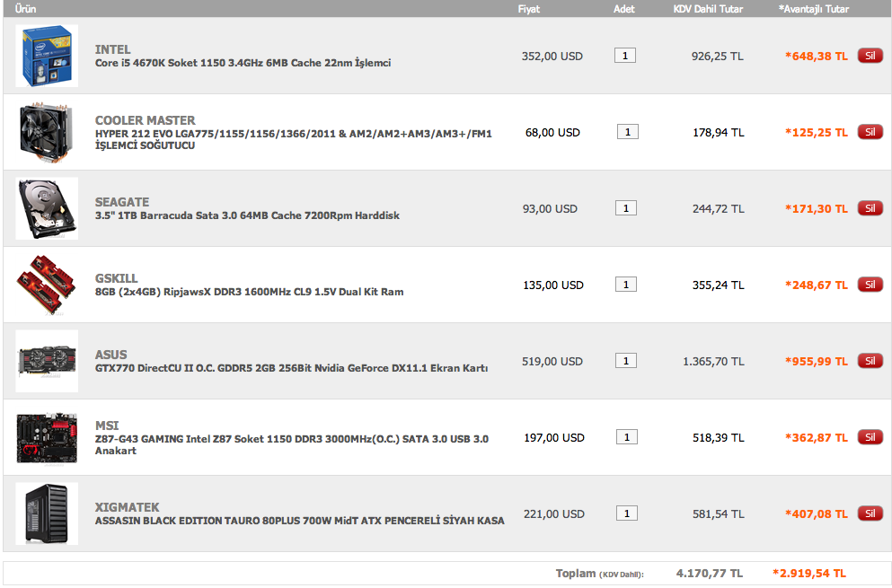Remove the Intel processor with Sil button
Viewport: 892px width, 588px height.
[870, 56]
